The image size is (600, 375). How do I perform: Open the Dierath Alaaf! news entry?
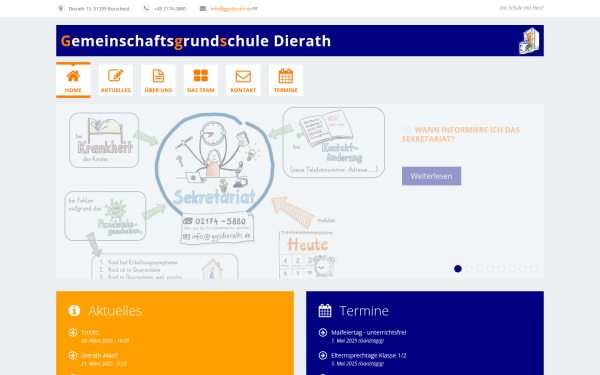tap(99, 355)
